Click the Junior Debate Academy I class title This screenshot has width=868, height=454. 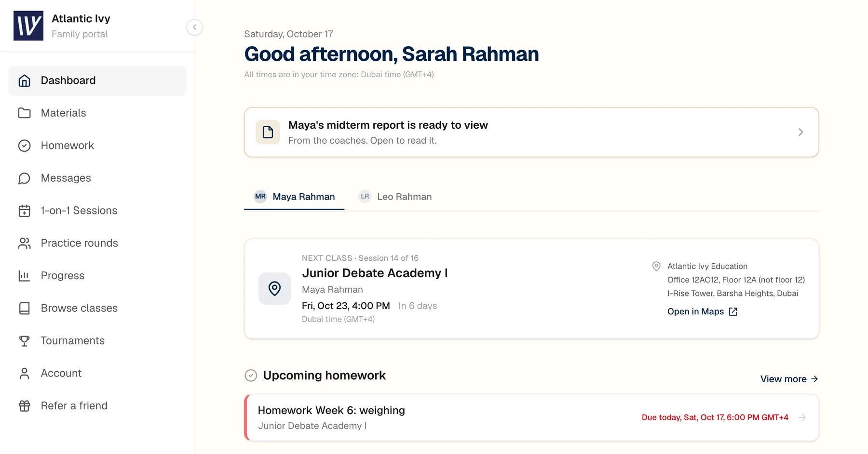tap(375, 273)
